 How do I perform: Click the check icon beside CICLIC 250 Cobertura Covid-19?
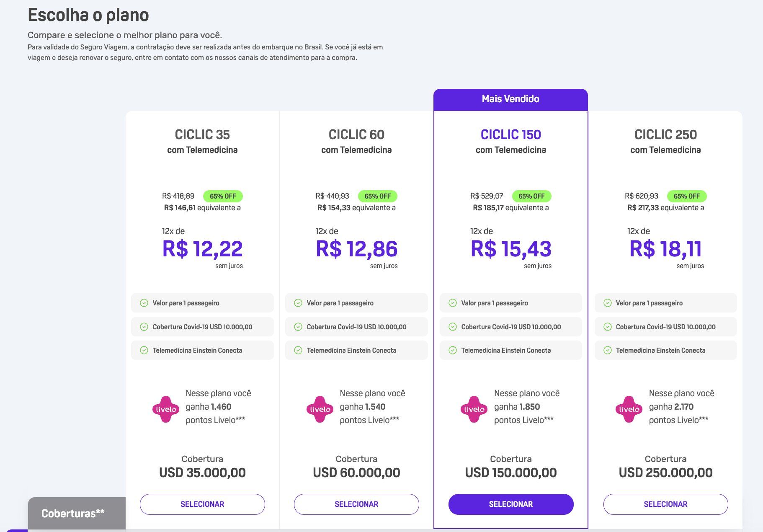pyautogui.click(x=608, y=327)
